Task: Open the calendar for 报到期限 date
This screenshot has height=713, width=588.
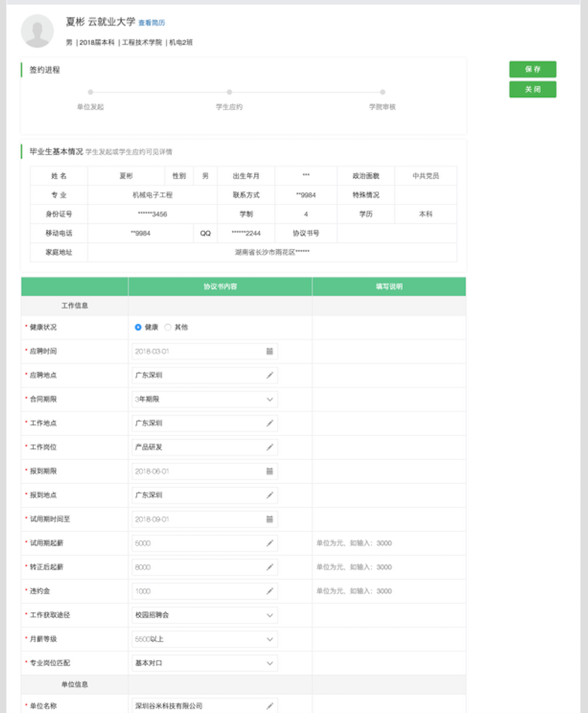Action: click(269, 471)
